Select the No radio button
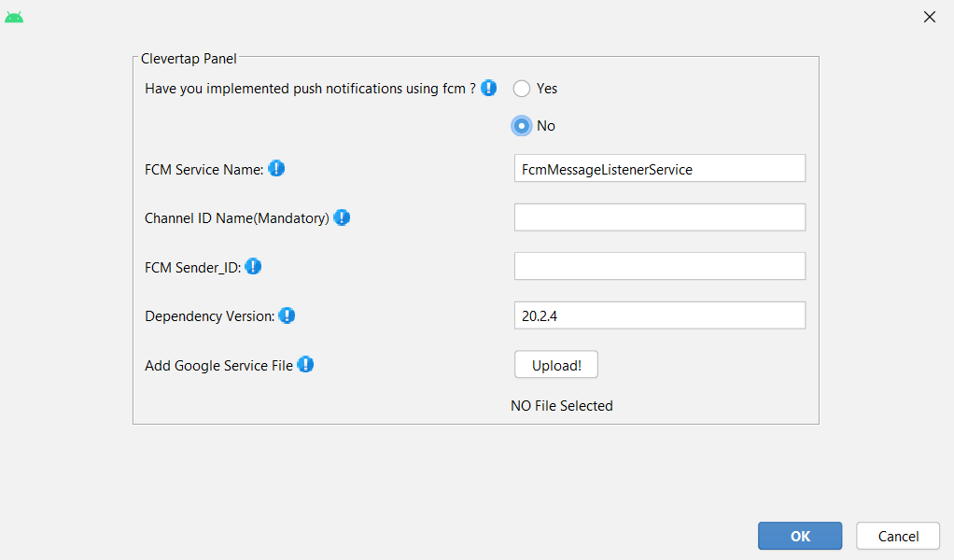This screenshot has width=954, height=560. tap(522, 126)
